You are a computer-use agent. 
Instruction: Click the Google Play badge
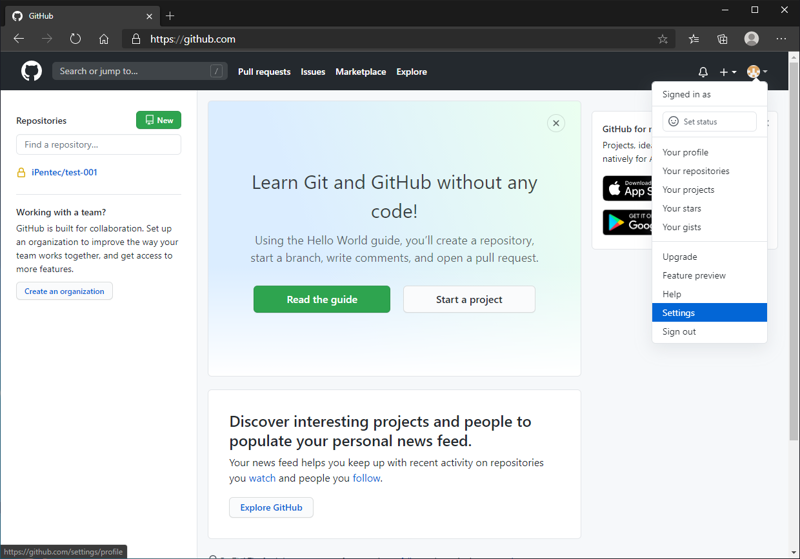[x=627, y=222]
